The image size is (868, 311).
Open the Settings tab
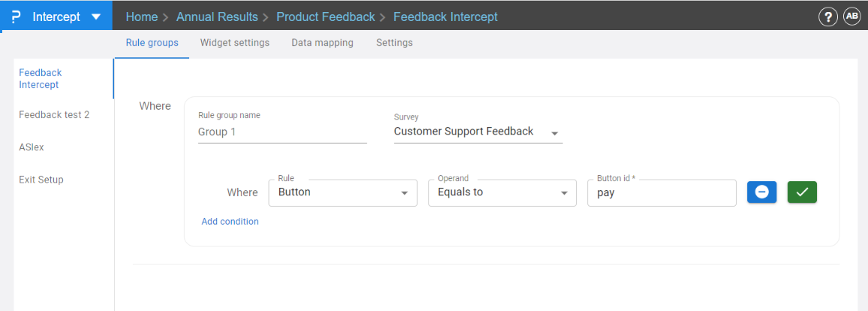pyautogui.click(x=394, y=43)
